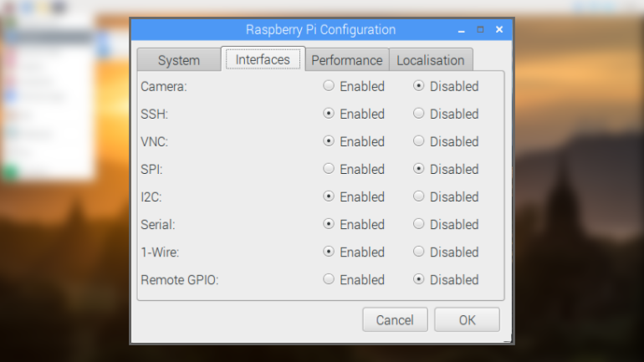
Task: Click the SPI: label
Action: (151, 170)
